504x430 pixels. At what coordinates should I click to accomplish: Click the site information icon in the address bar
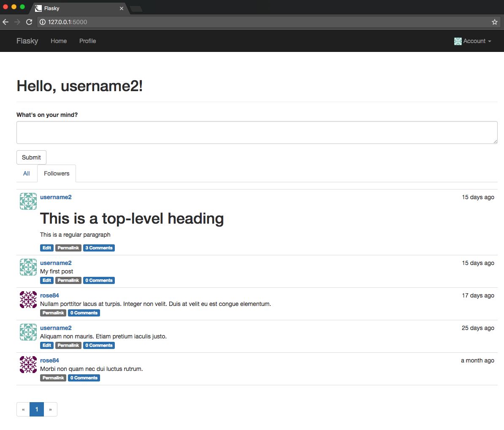[43, 22]
